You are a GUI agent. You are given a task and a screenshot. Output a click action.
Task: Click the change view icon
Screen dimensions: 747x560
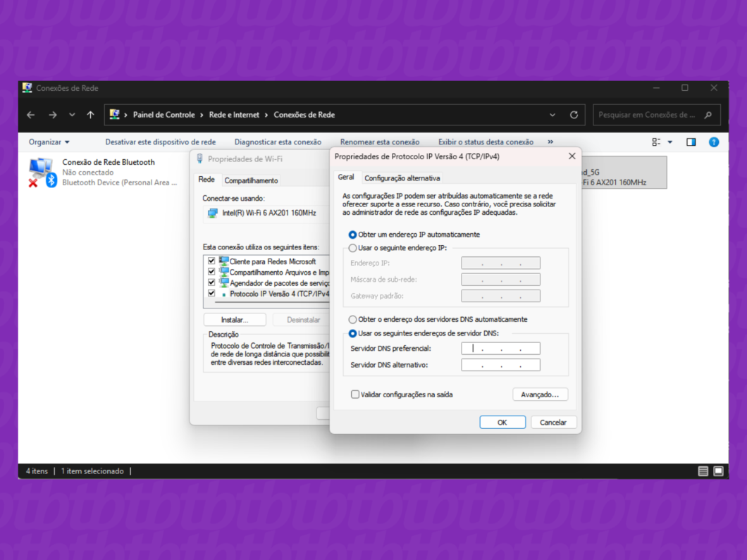pyautogui.click(x=657, y=142)
